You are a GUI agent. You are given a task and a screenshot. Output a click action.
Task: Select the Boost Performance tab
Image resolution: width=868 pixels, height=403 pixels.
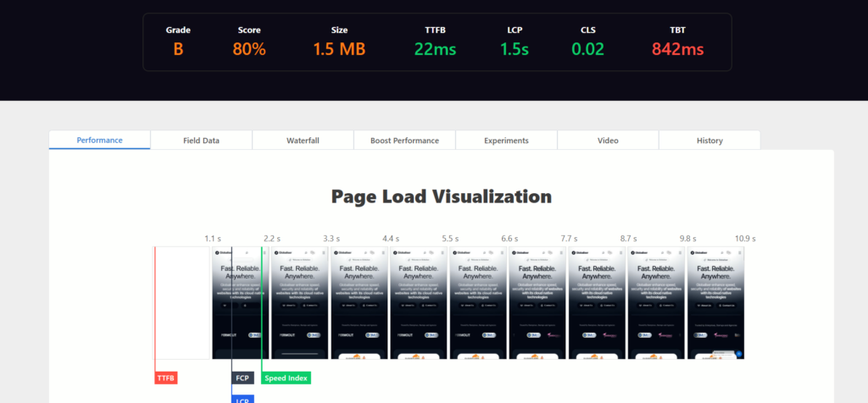pos(404,141)
